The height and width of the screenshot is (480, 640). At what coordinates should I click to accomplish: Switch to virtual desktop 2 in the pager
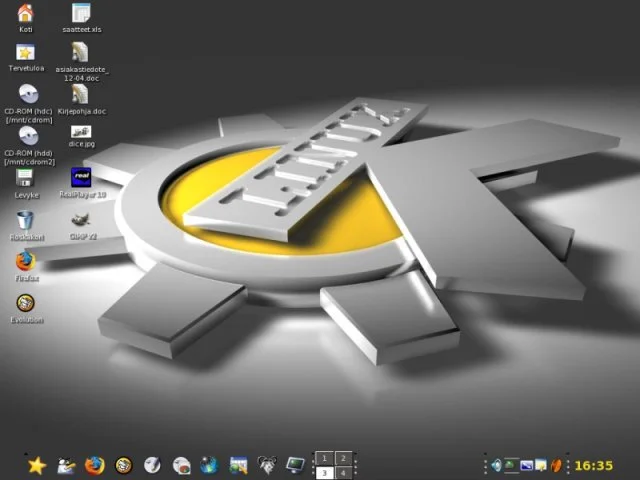[343, 458]
